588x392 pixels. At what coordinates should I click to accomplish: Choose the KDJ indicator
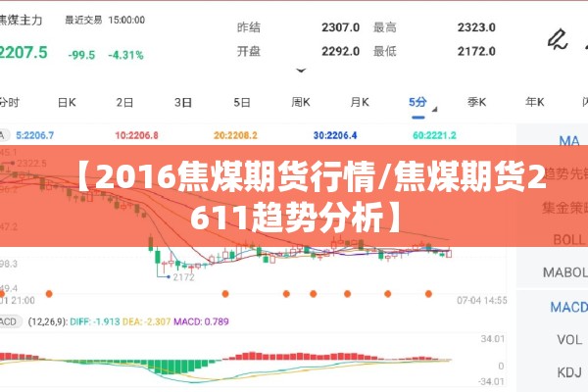click(x=569, y=372)
